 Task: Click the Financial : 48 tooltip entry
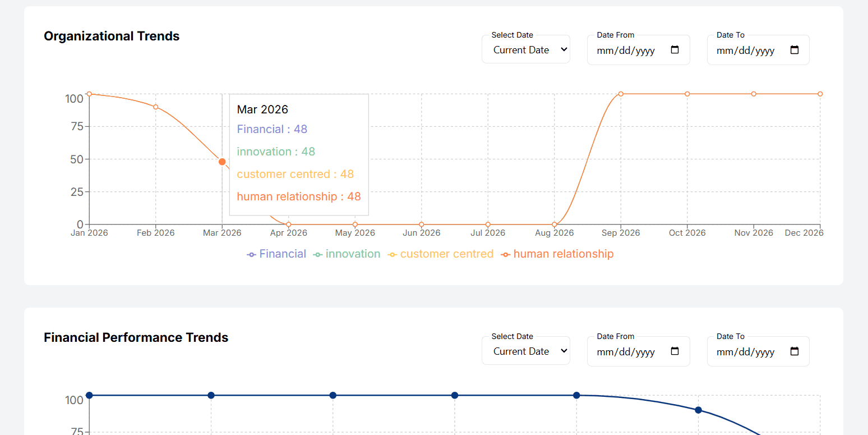coord(272,129)
